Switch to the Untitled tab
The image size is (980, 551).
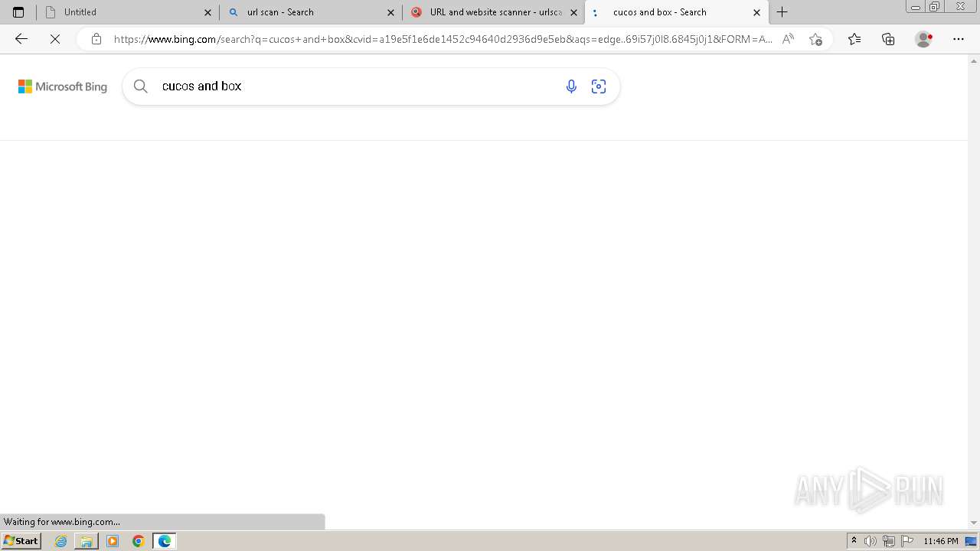point(128,12)
